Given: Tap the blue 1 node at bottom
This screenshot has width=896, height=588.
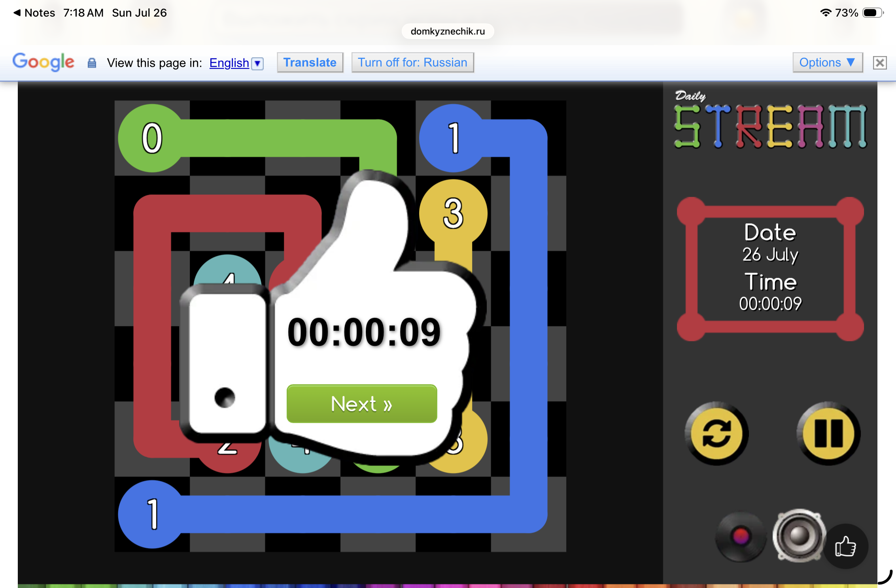Looking at the screenshot, I should 152,514.
